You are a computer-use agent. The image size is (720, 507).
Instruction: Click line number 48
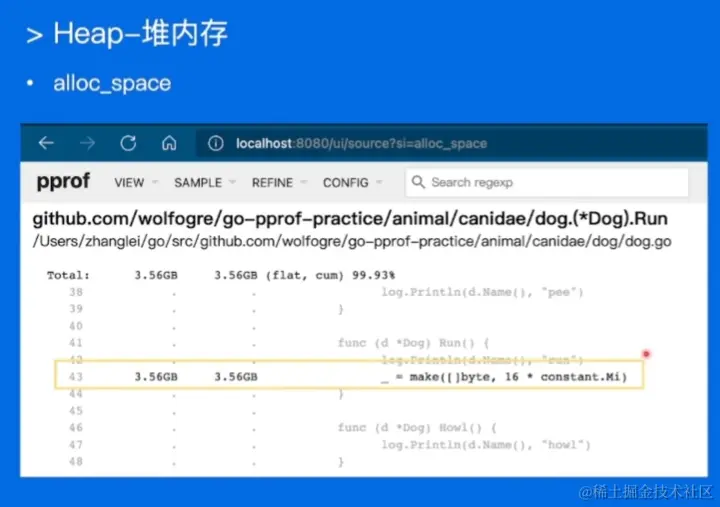click(x=76, y=462)
